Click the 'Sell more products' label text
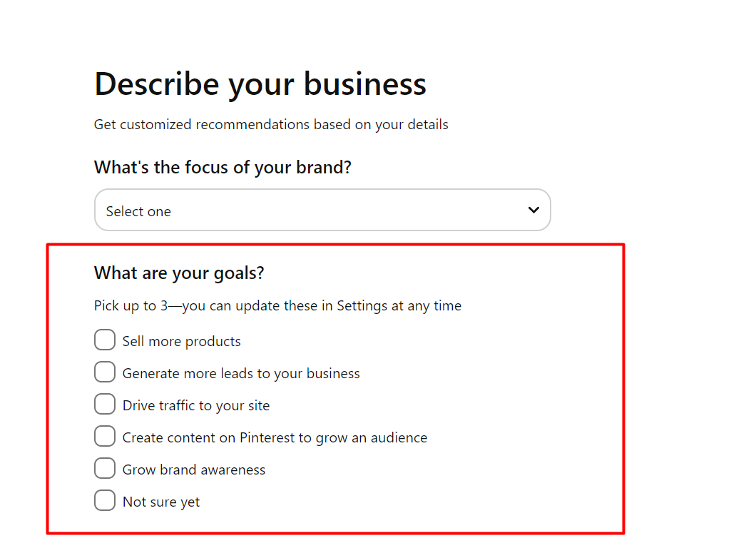Viewport: 756px width, 558px height. (181, 341)
